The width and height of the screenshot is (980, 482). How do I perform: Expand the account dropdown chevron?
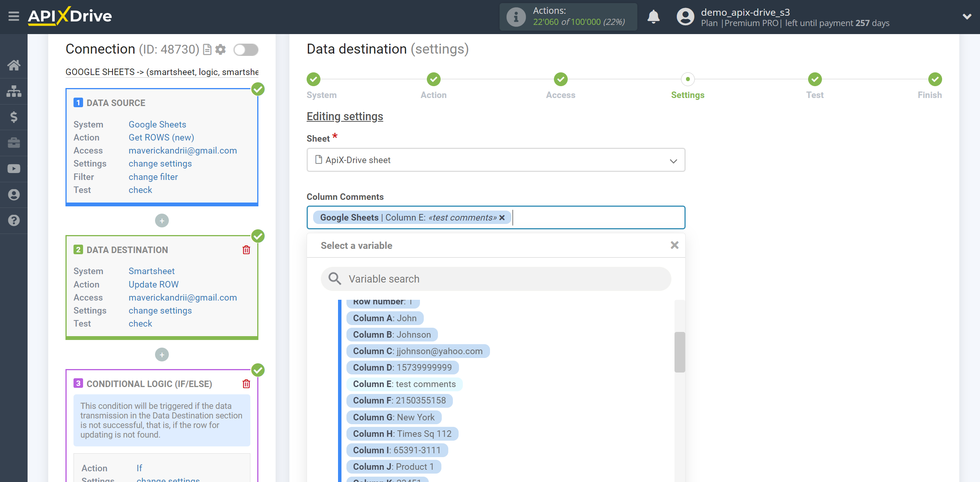[967, 16]
